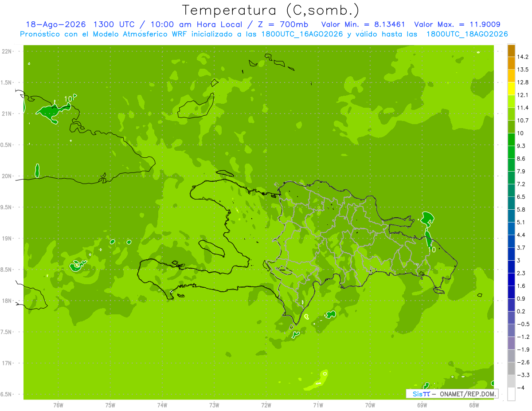Click the colorbar value "0.2"

pyautogui.click(x=522, y=311)
